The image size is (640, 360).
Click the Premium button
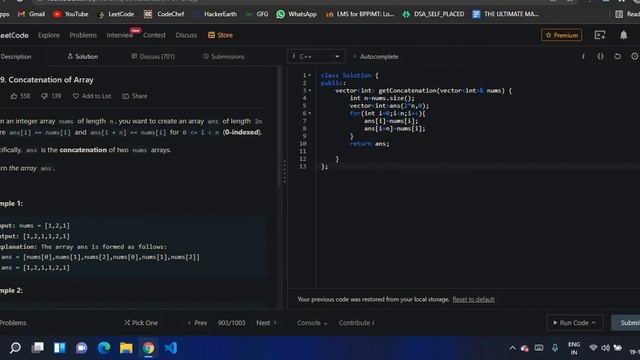[562, 35]
